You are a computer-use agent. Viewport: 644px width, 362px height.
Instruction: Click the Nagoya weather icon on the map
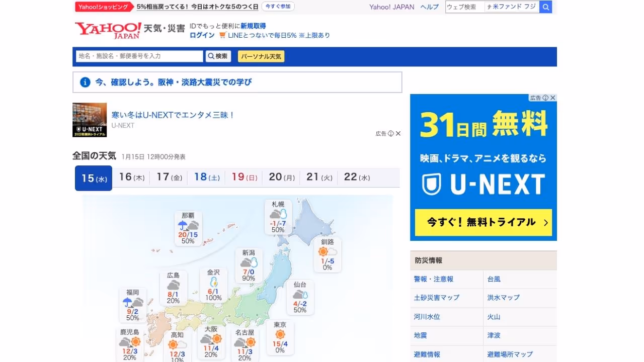pos(245,342)
